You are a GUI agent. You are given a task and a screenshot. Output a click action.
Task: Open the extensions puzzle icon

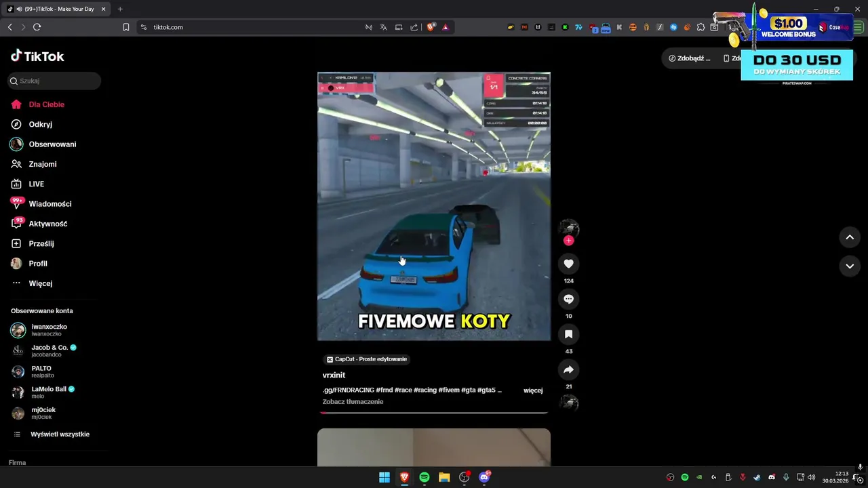701,27
